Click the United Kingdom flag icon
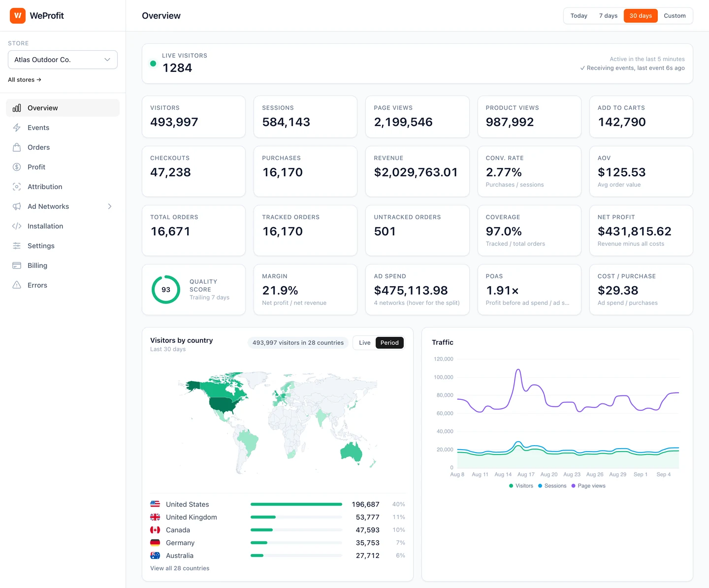Image resolution: width=709 pixels, height=588 pixels. point(155,517)
